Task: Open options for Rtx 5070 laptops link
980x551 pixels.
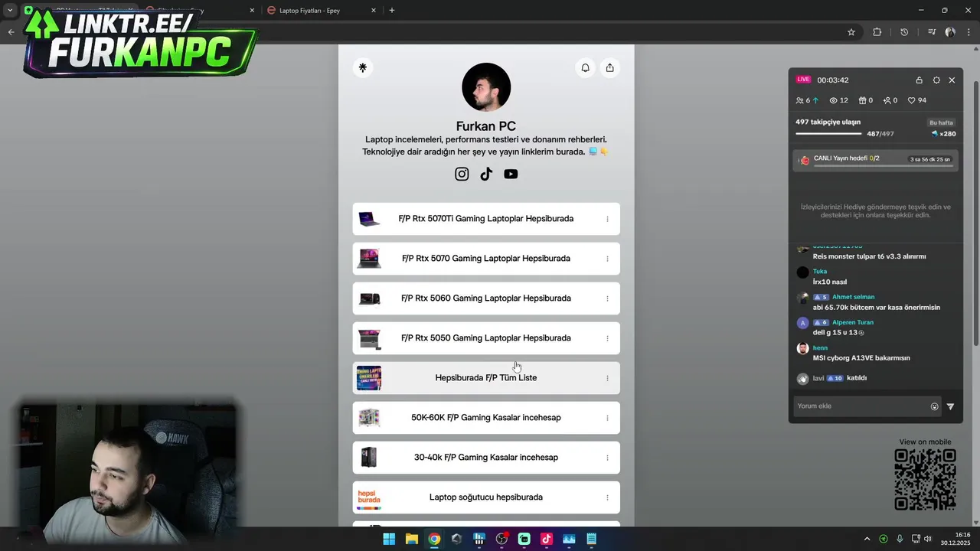Action: 607,259
